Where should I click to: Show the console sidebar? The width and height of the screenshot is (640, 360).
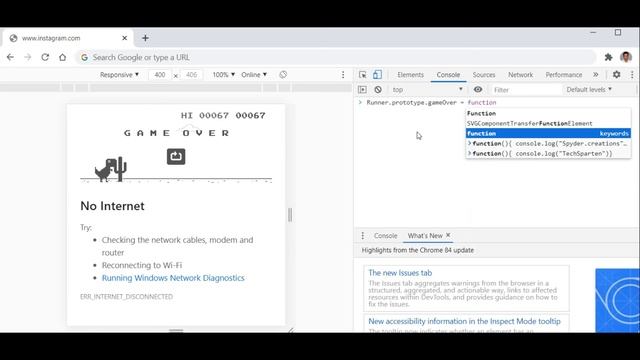362,89
